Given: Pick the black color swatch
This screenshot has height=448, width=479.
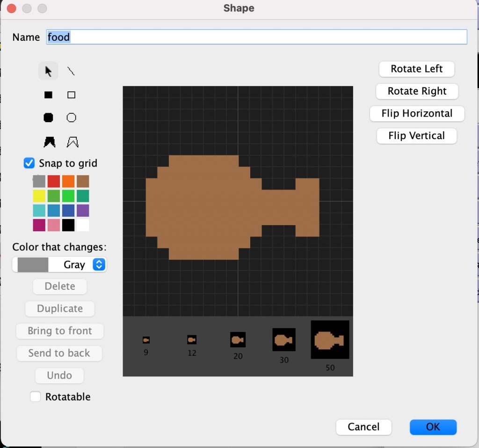Looking at the screenshot, I should 68,225.
